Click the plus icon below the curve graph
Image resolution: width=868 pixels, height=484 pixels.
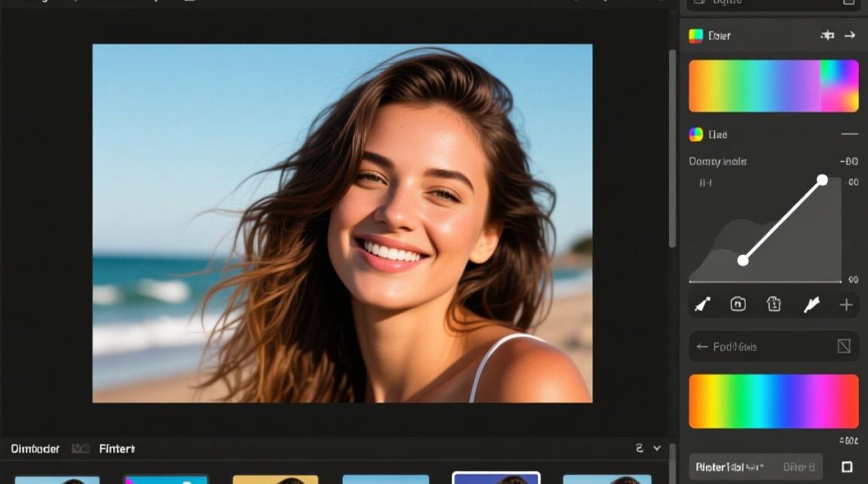point(846,305)
